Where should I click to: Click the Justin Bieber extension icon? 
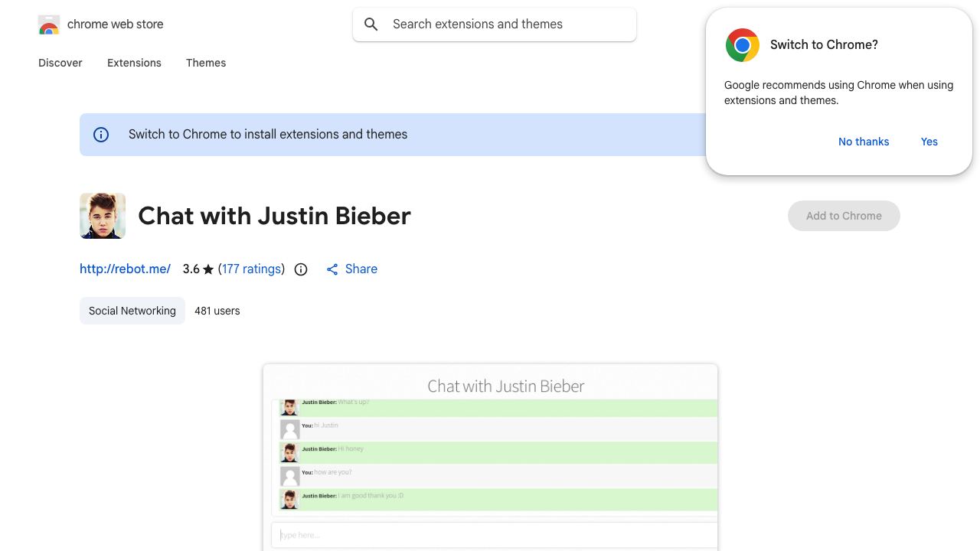click(x=103, y=216)
